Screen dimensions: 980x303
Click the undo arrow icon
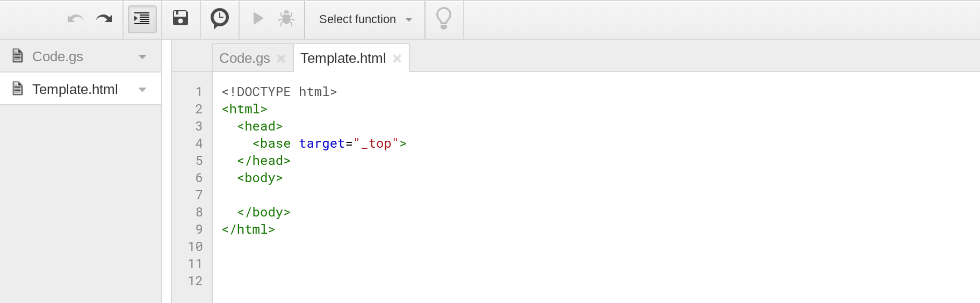coord(75,19)
